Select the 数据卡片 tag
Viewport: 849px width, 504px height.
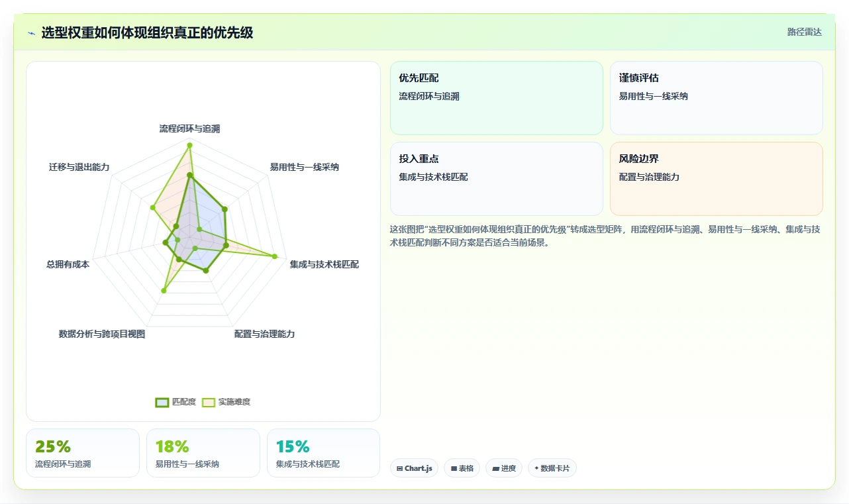click(552, 468)
